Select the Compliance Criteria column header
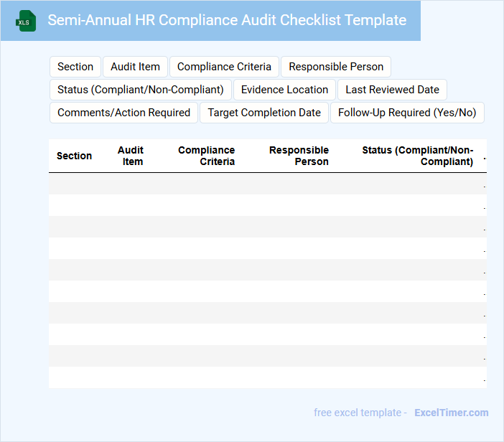The height and width of the screenshot is (442, 504). 207,156
